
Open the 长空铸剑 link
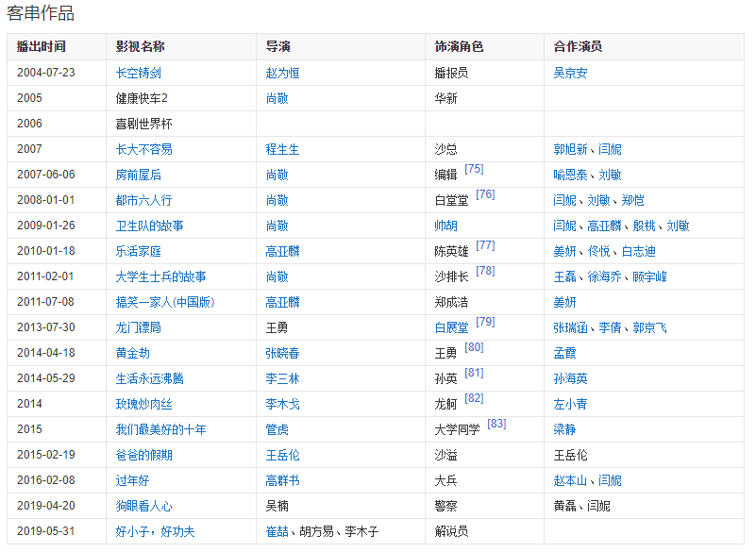pyautogui.click(x=138, y=73)
